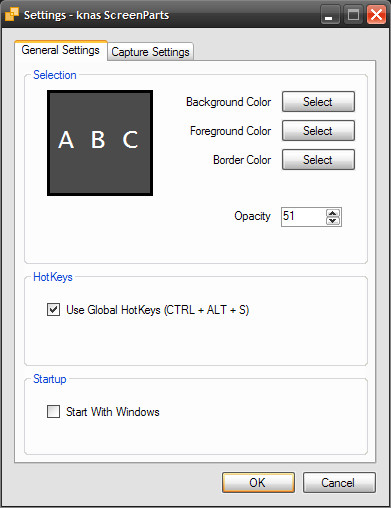Minimize the Settings window

pos(330,15)
